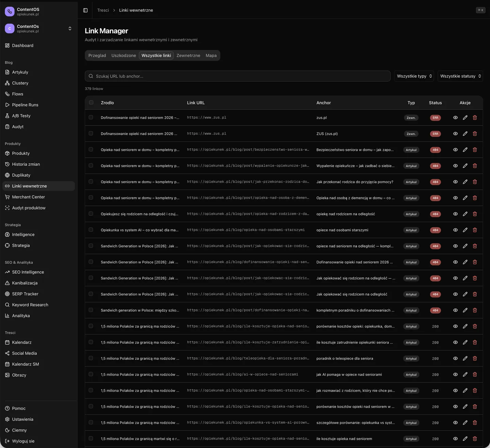Open Wszystkie typy filter dropdown

tap(414, 76)
